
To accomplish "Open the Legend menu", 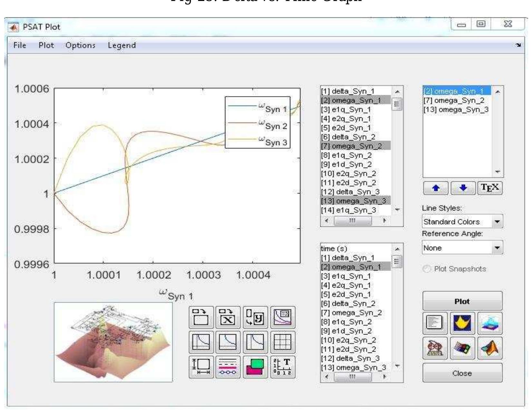I will 122,45.
